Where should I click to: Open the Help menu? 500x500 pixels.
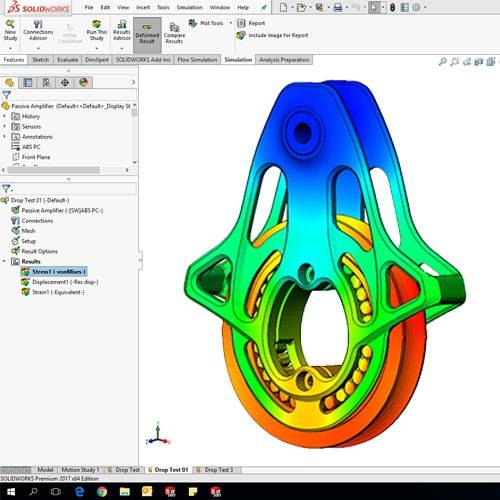(x=243, y=7)
